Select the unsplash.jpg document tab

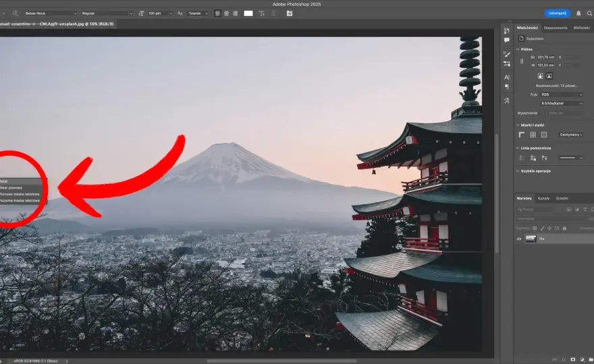(x=57, y=24)
